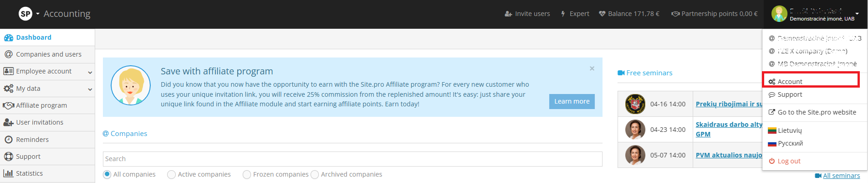
Task: Expand the Employee account section
Action: coord(90,72)
